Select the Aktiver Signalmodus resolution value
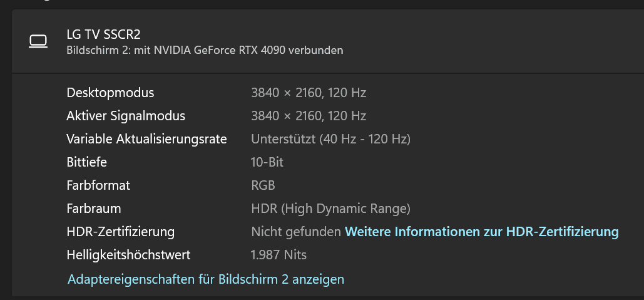The width and height of the screenshot is (644, 300). 308,116
